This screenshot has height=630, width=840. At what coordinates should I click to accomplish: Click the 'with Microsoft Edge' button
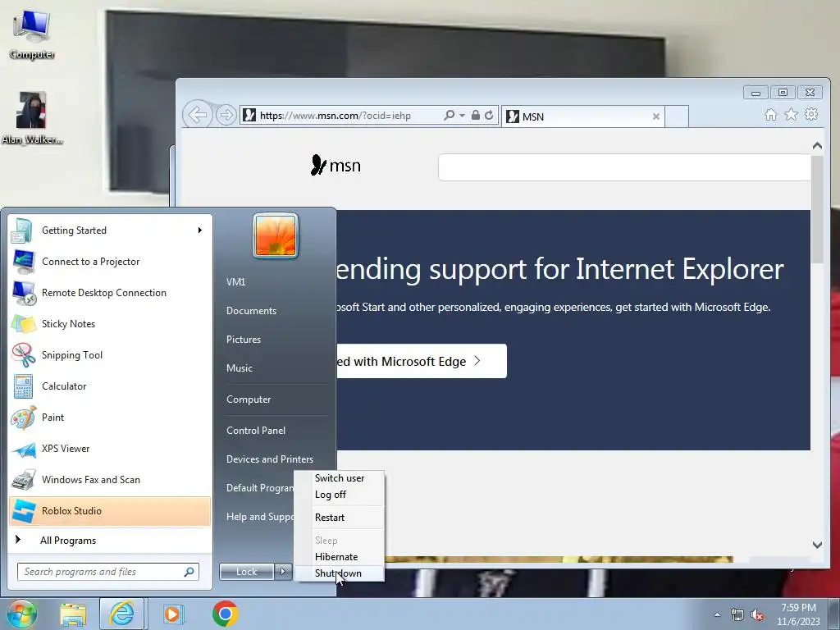coord(422,361)
